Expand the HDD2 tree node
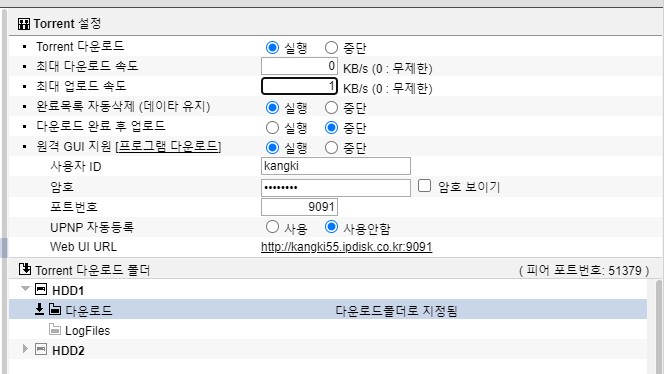 click(x=25, y=349)
